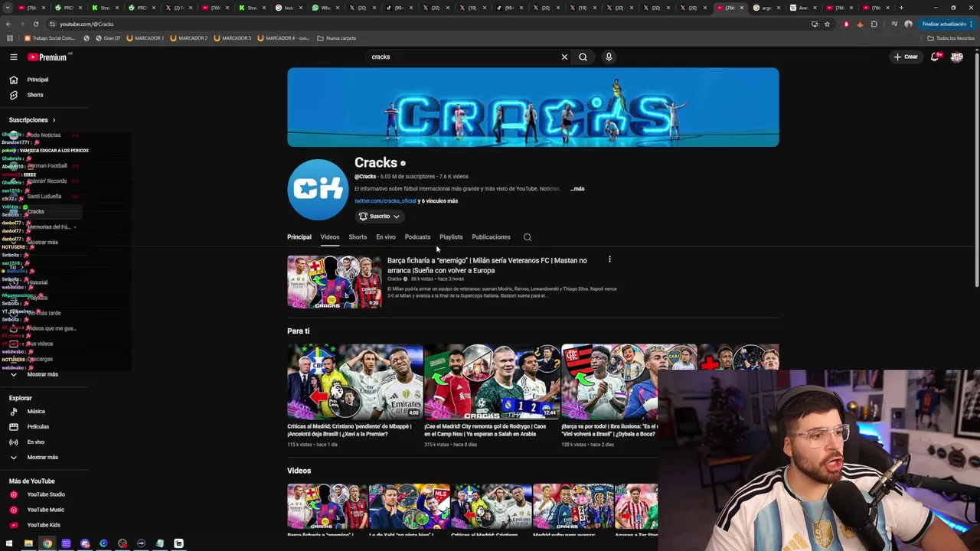Go back in browser history
Viewport: 980px width, 551px height.
point(9,24)
